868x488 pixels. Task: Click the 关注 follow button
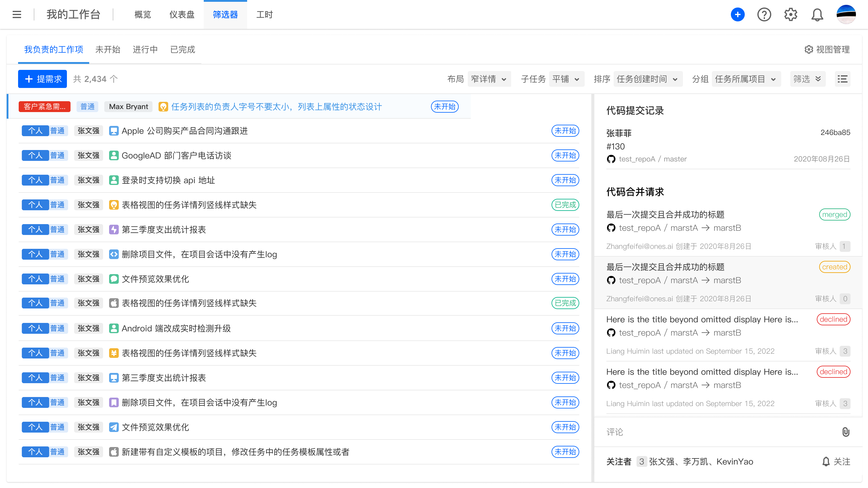click(836, 461)
